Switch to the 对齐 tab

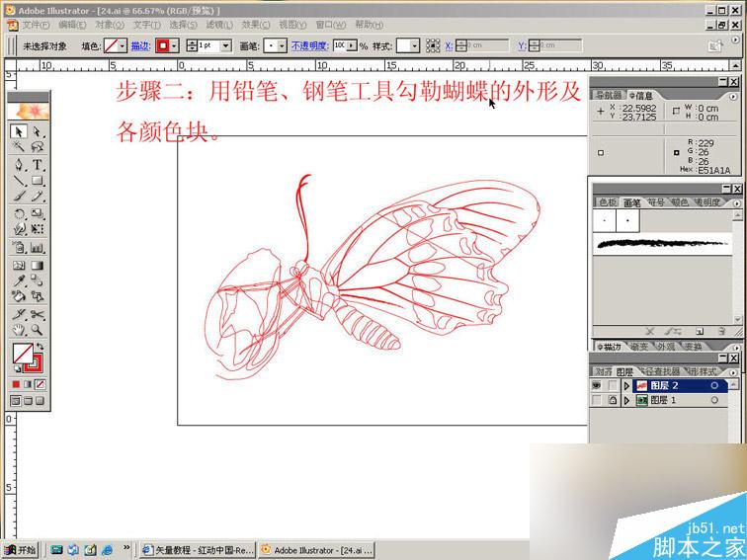604,371
